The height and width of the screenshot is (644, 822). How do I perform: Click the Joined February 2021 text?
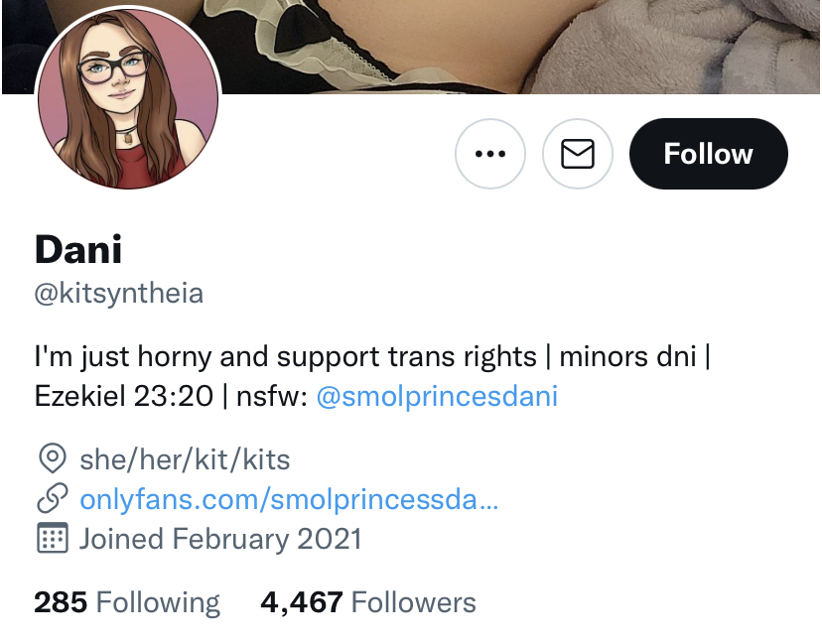(x=220, y=539)
